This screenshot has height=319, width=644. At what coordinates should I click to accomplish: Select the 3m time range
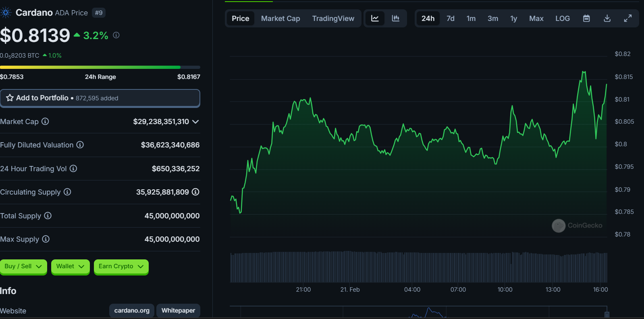493,18
